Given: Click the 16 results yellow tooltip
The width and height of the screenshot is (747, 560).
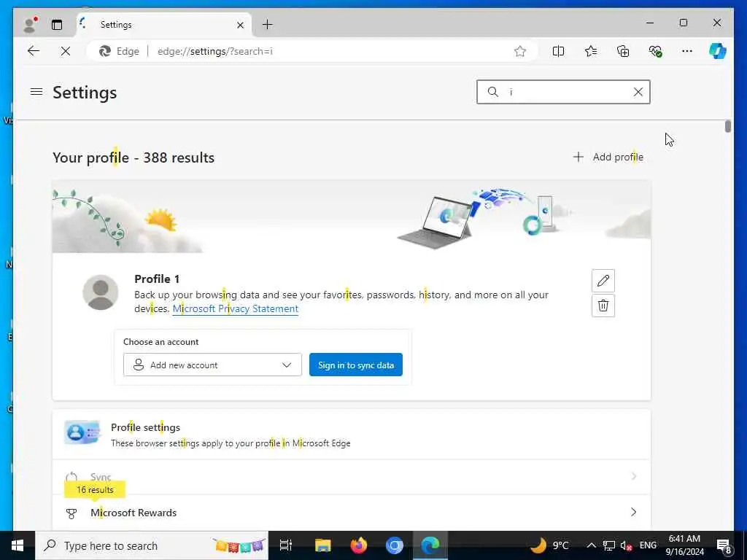Looking at the screenshot, I should tap(95, 489).
